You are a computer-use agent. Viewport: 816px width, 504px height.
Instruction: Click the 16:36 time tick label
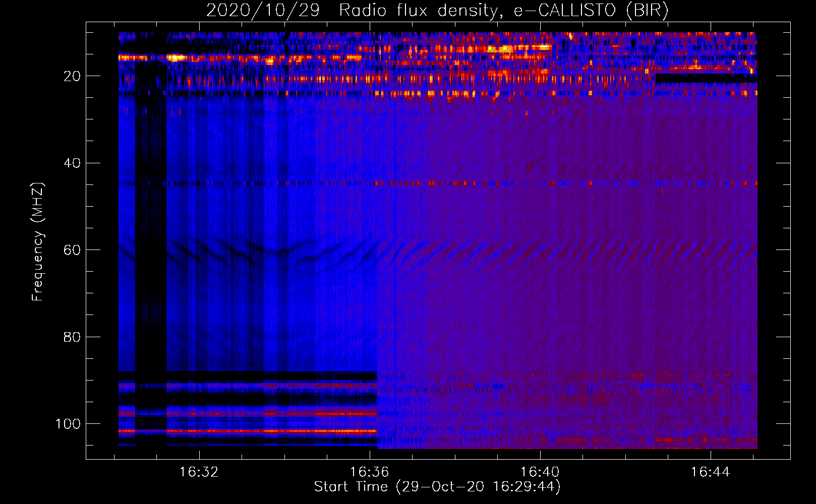click(x=370, y=472)
